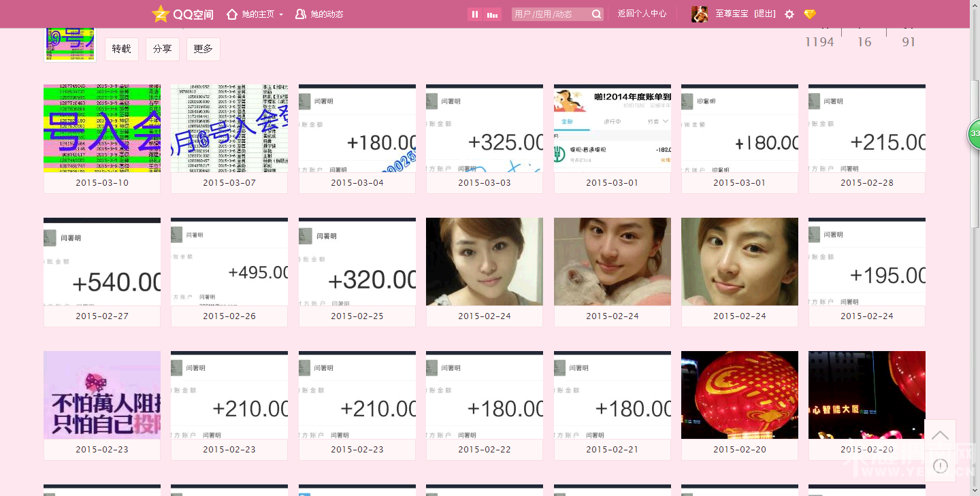Click the circled exclamation feedback icon
980x496 pixels.
940,466
